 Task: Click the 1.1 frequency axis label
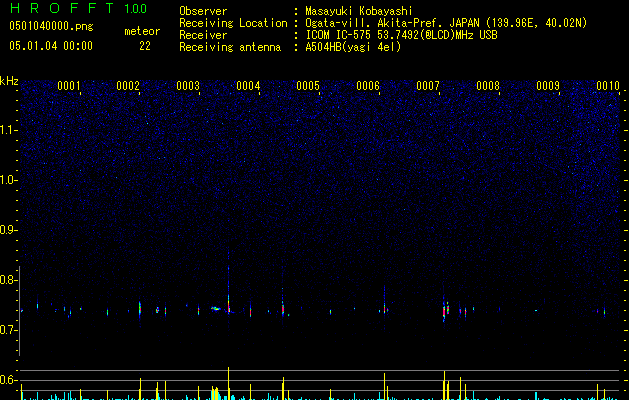pyautogui.click(x=9, y=130)
